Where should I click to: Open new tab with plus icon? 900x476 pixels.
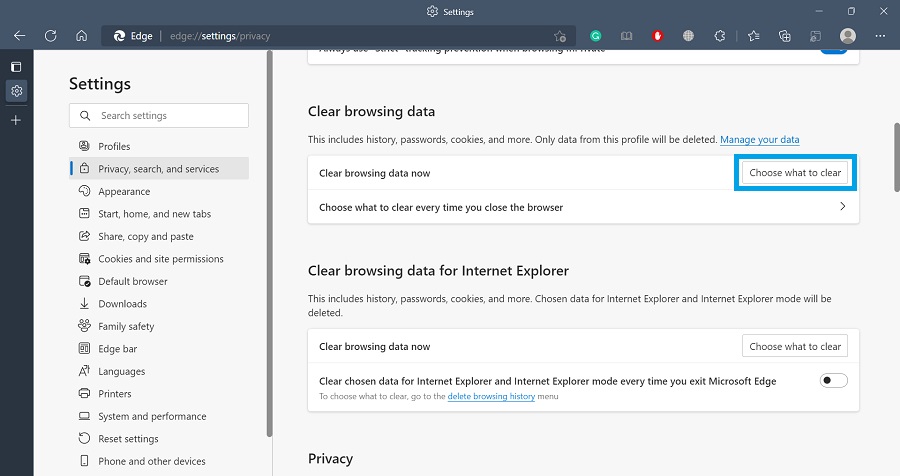(x=16, y=120)
